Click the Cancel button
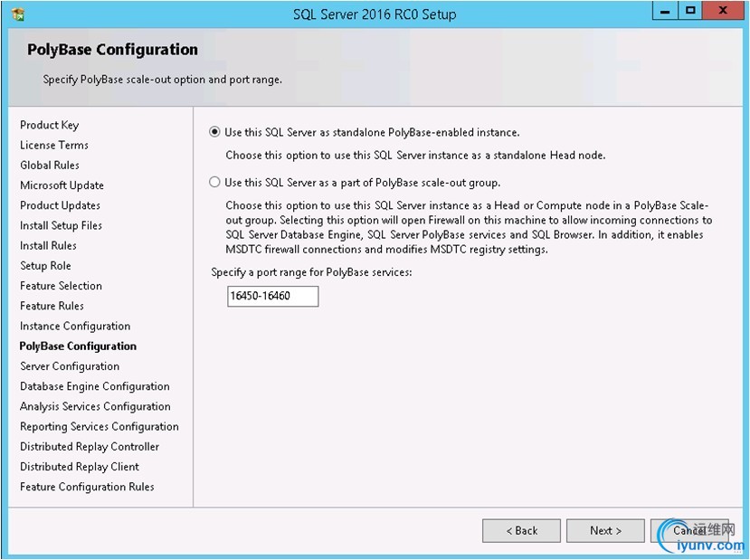The height and width of the screenshot is (560, 750). pos(689,531)
